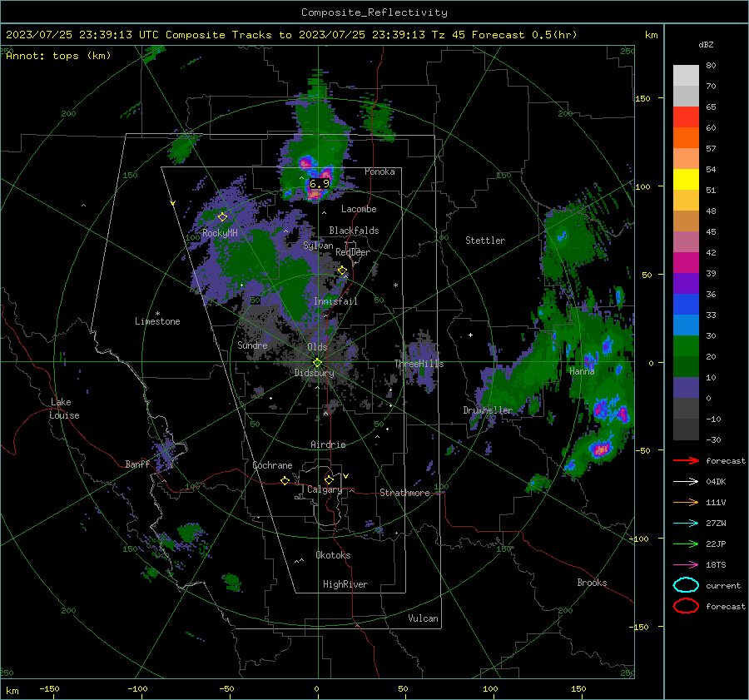Click the yellow diamond below Cochrane label
This screenshot has height=700, width=749.
coord(285,480)
